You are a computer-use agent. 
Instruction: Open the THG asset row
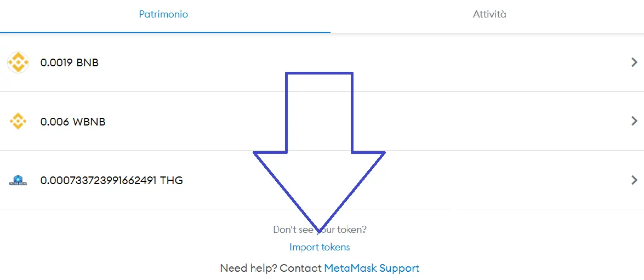[x=322, y=180]
